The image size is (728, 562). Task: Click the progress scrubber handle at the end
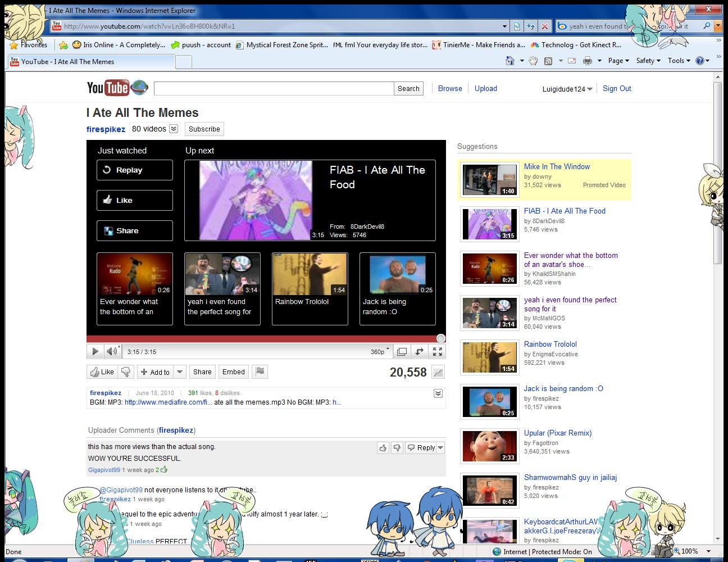(x=441, y=338)
